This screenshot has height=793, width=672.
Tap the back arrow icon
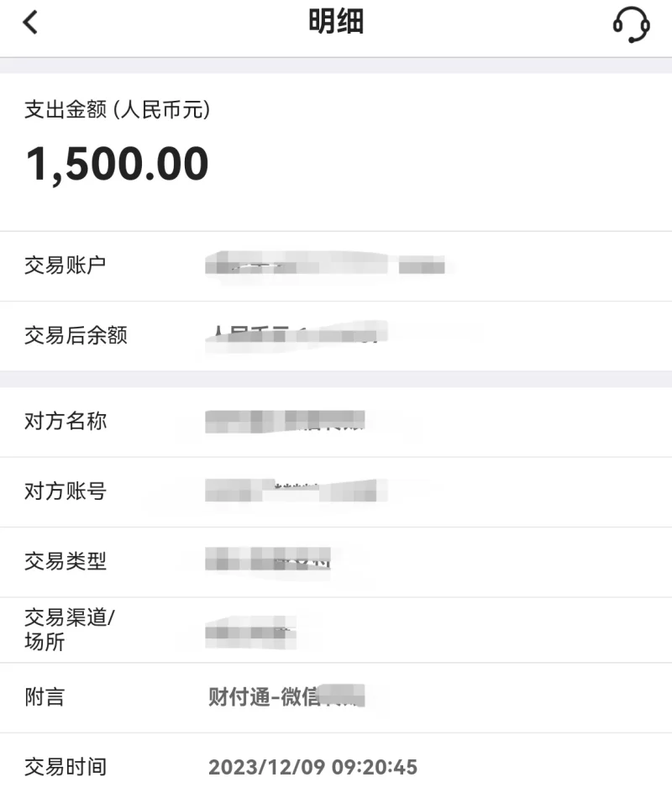(30, 23)
